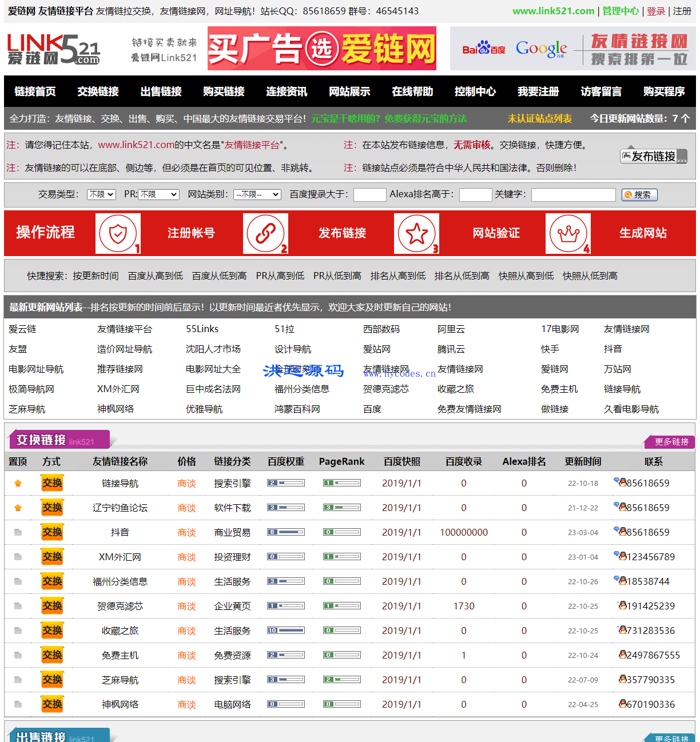Image resolution: width=700 pixels, height=742 pixels.
Task: Expand the 网站类别 dropdown showing --不限--
Action: point(257,194)
